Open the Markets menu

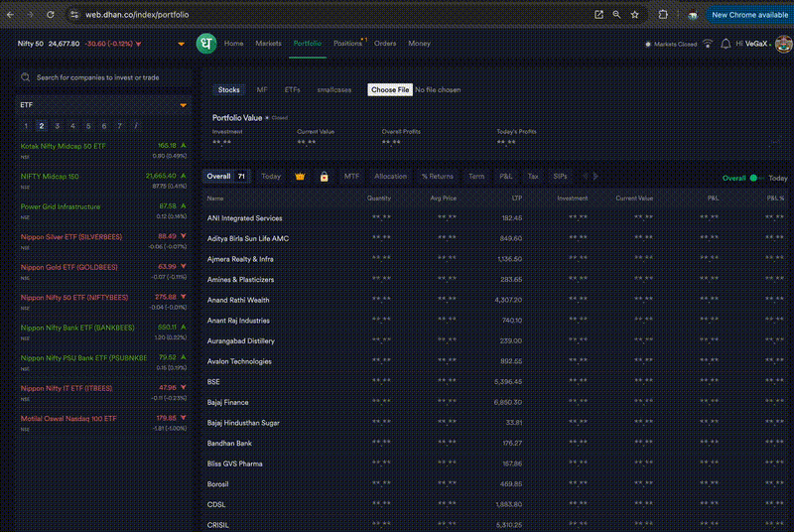[268, 44]
